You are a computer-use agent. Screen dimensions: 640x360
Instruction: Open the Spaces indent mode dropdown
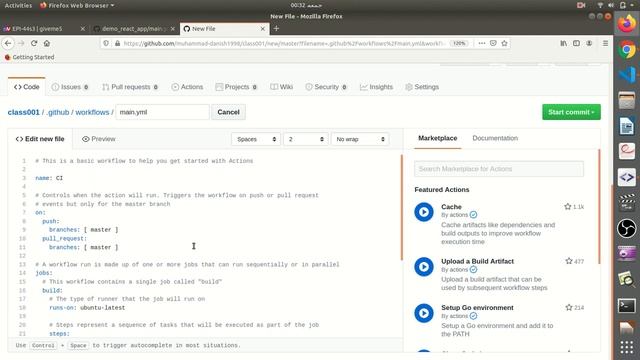point(256,139)
